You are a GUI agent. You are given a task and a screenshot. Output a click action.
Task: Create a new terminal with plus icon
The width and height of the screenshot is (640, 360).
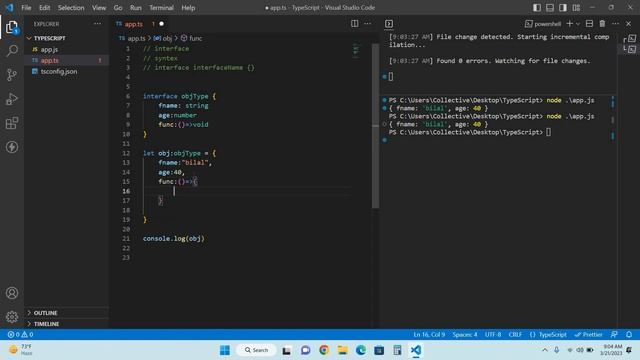pos(569,24)
